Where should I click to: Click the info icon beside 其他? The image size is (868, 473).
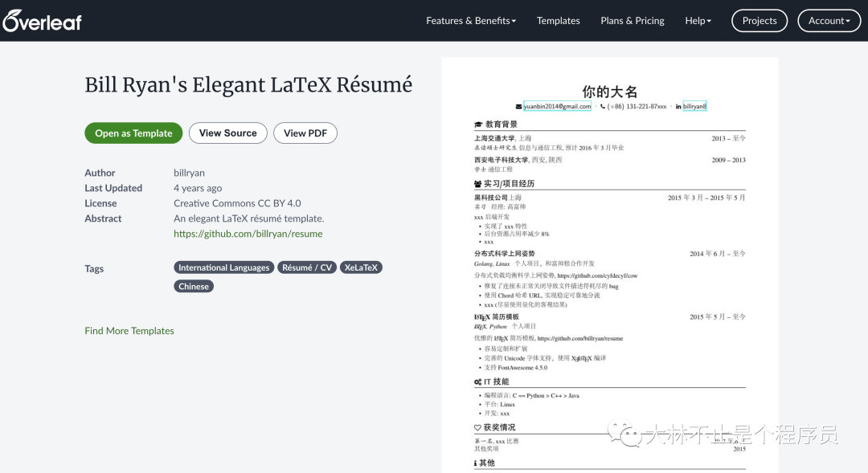(x=475, y=463)
